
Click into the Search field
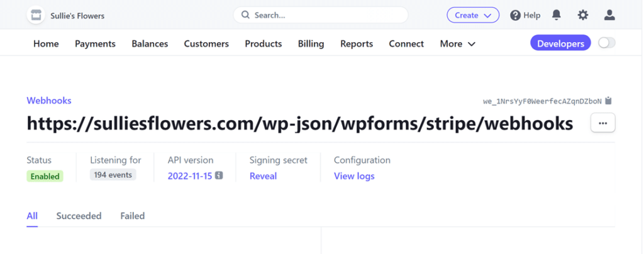327,15
